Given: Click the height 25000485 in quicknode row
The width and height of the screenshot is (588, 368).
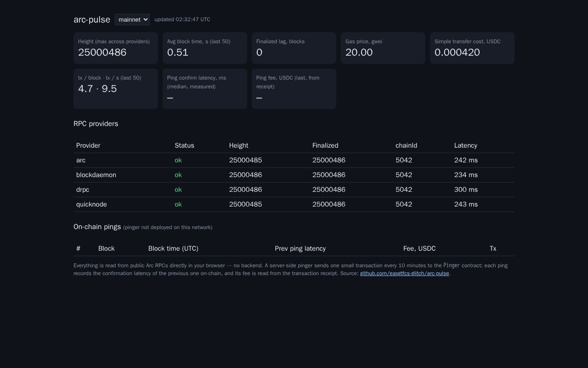Looking at the screenshot, I should [x=245, y=204].
